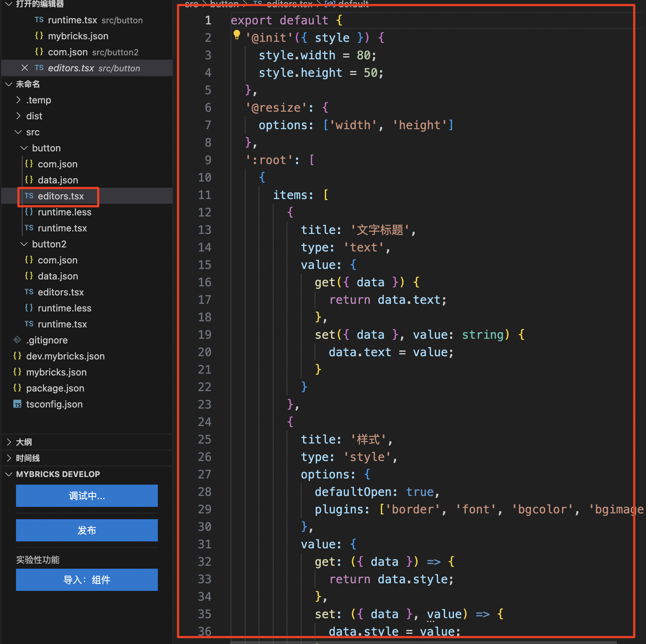Click the less icon of button/runtime.less
The width and height of the screenshot is (646, 644).
point(29,212)
